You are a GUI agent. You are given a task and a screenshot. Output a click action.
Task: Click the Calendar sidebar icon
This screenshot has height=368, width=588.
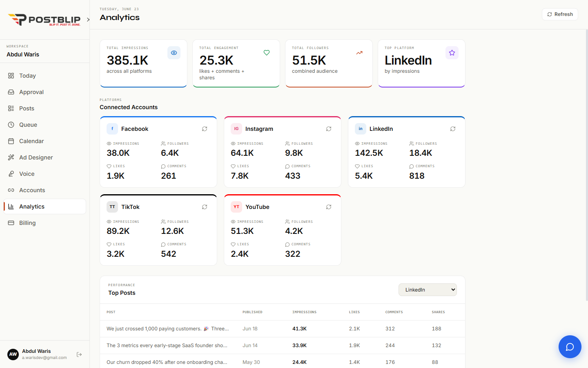click(11, 141)
